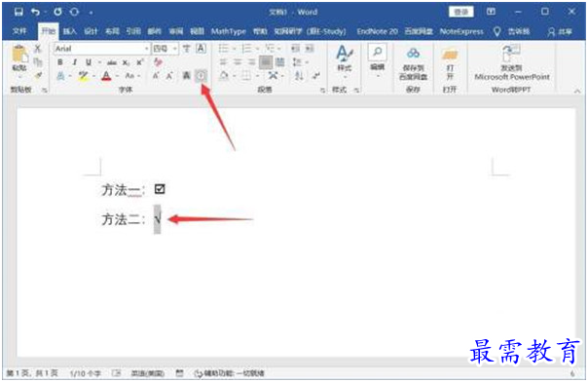
Task: Click the Character Shading icon
Action: click(x=186, y=76)
